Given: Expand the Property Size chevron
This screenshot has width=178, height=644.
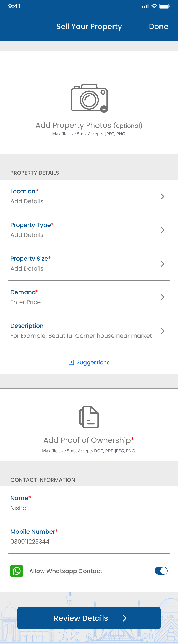Looking at the screenshot, I should click(x=162, y=263).
